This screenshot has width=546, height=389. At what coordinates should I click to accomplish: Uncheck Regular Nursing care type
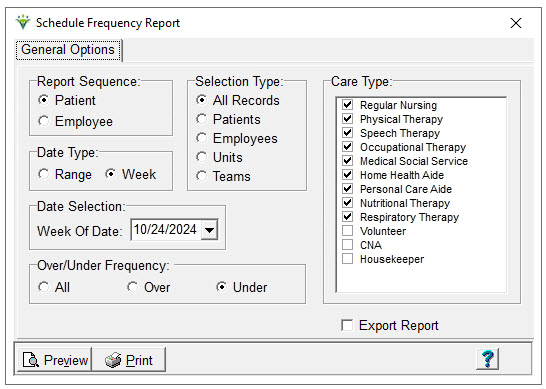click(x=347, y=104)
